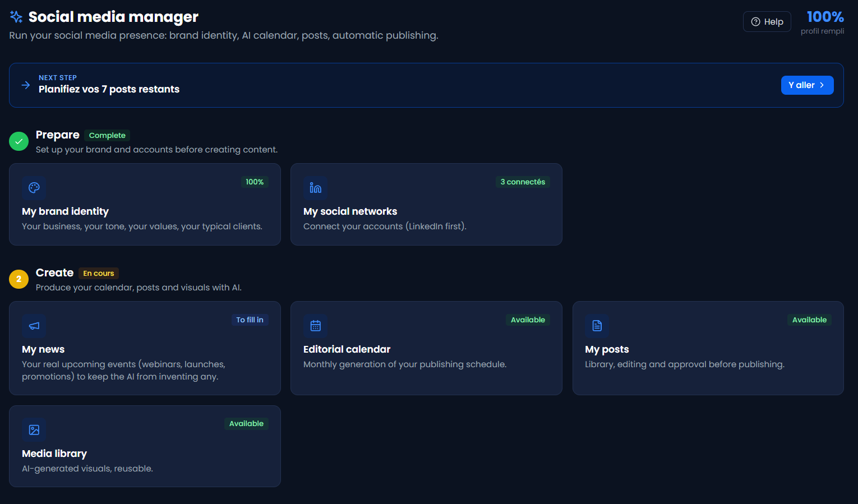Click the Create section heading
The image size is (858, 504).
pos(54,273)
